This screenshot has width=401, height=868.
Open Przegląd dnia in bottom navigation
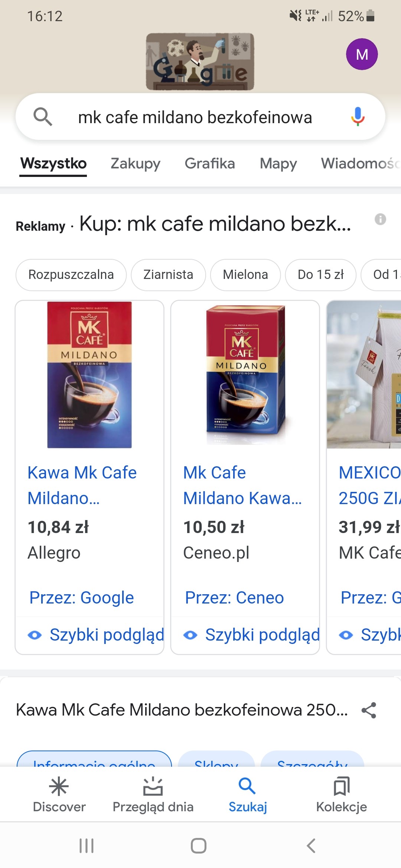coord(153,794)
